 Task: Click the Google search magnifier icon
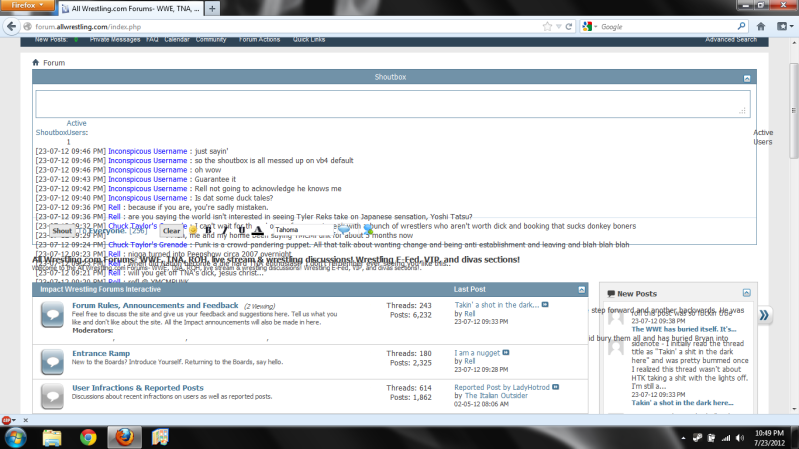(x=741, y=26)
